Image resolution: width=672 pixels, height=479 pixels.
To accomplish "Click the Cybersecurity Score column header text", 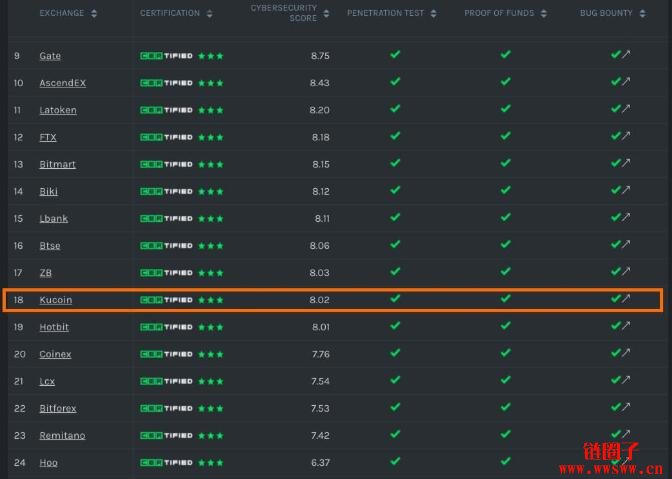I will [284, 13].
